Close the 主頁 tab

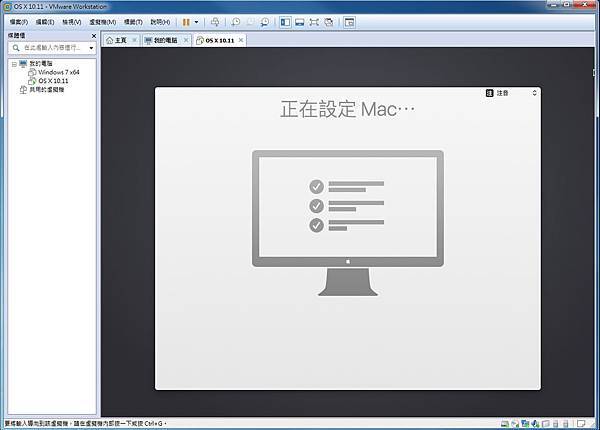(134, 40)
